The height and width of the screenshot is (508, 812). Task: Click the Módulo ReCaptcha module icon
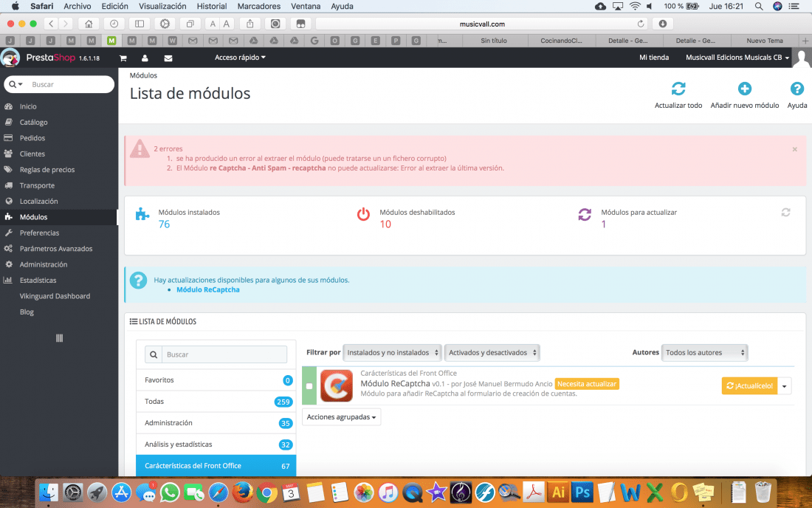tap(337, 385)
